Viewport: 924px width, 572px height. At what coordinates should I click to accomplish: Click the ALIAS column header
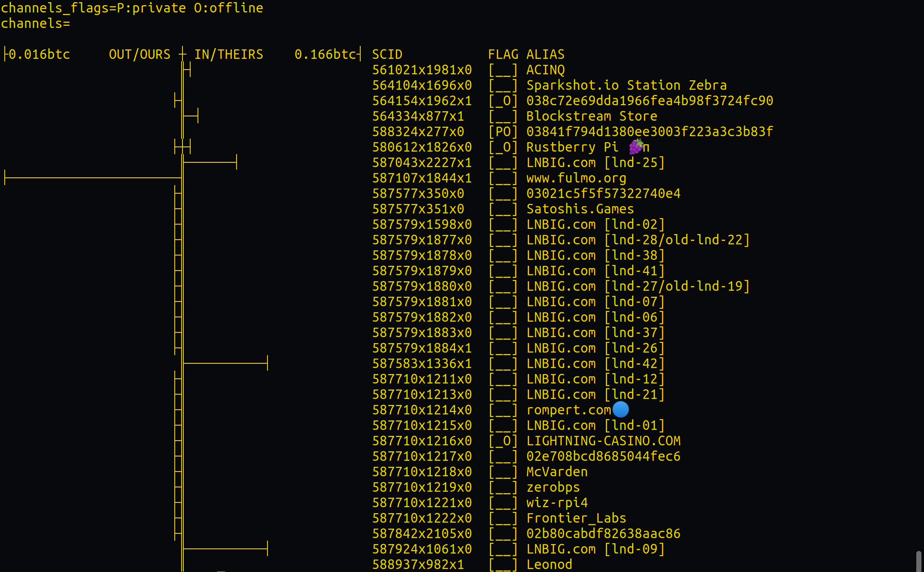pyautogui.click(x=545, y=54)
